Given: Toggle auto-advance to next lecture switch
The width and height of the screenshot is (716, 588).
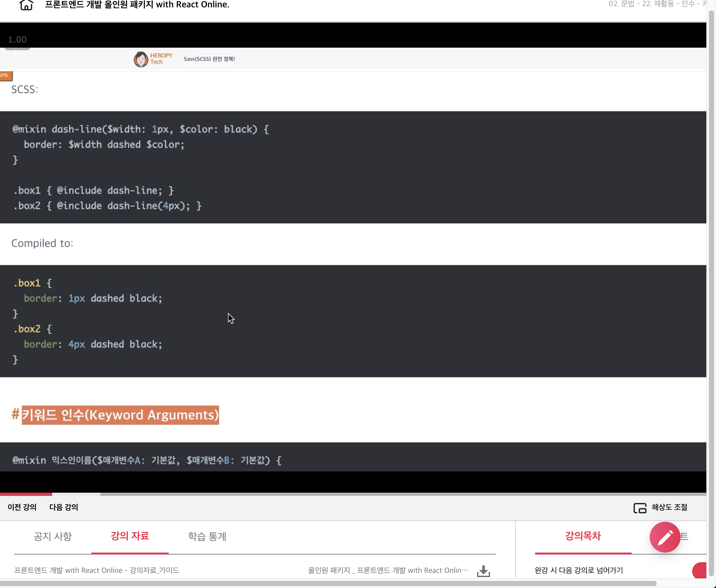Looking at the screenshot, I should [700, 570].
